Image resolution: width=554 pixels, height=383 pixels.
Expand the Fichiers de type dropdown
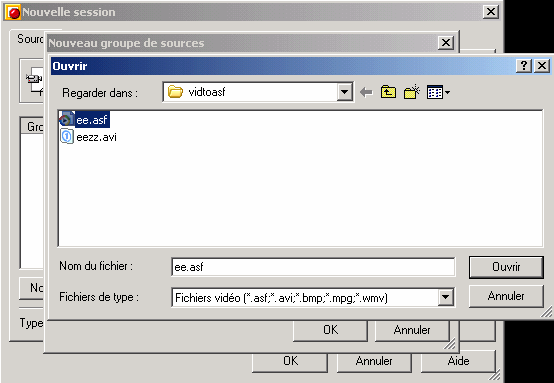click(446, 297)
